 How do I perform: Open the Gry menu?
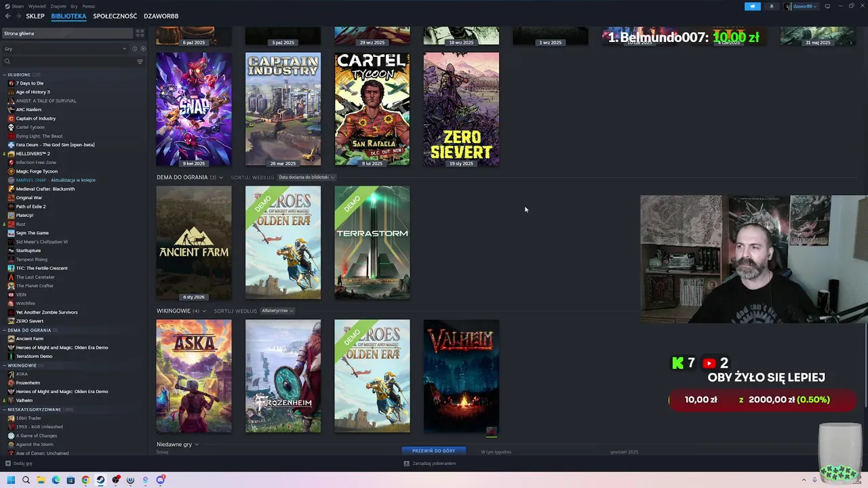[74, 6]
